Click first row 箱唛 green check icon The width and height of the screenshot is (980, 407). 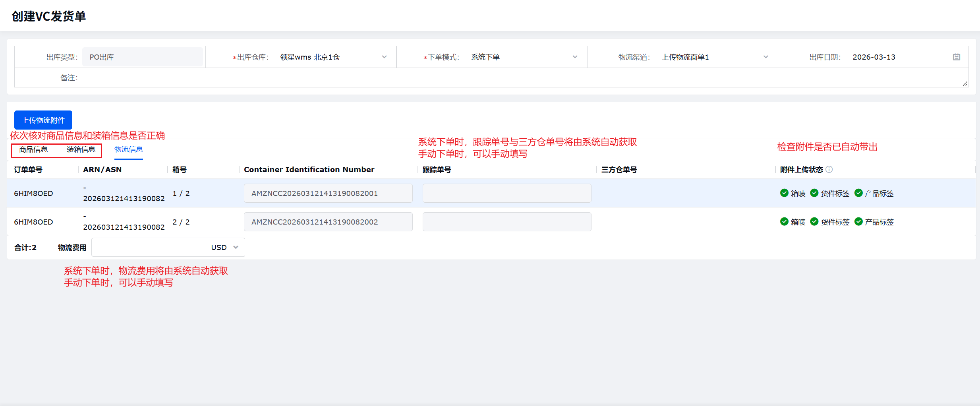tap(784, 193)
